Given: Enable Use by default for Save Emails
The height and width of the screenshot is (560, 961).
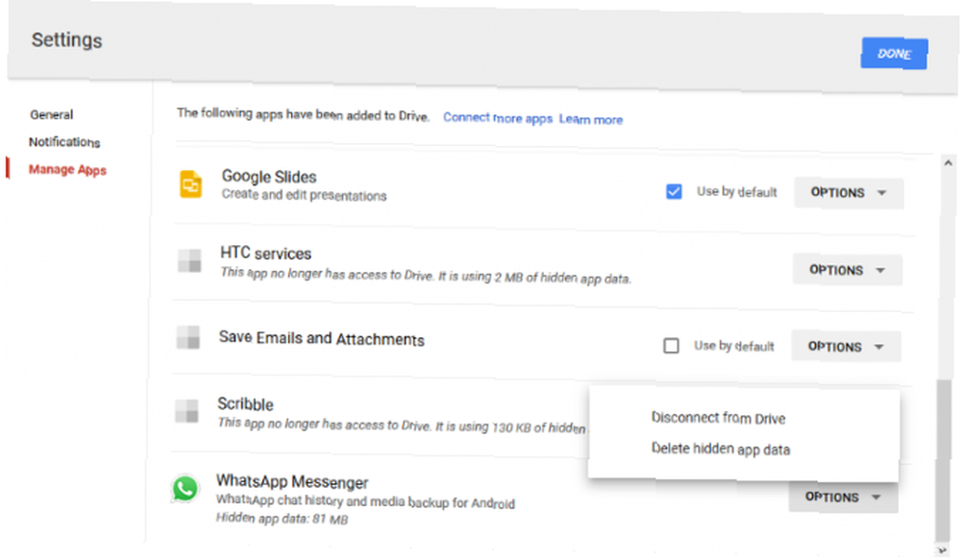Looking at the screenshot, I should click(x=671, y=346).
